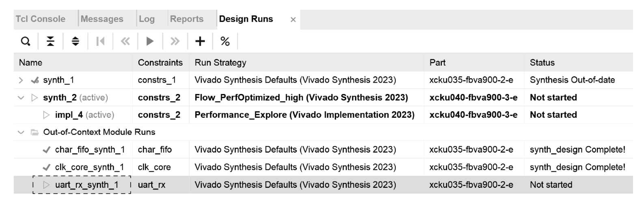The height and width of the screenshot is (200, 644).
Task: Click the Status column header
Action: click(x=542, y=63)
